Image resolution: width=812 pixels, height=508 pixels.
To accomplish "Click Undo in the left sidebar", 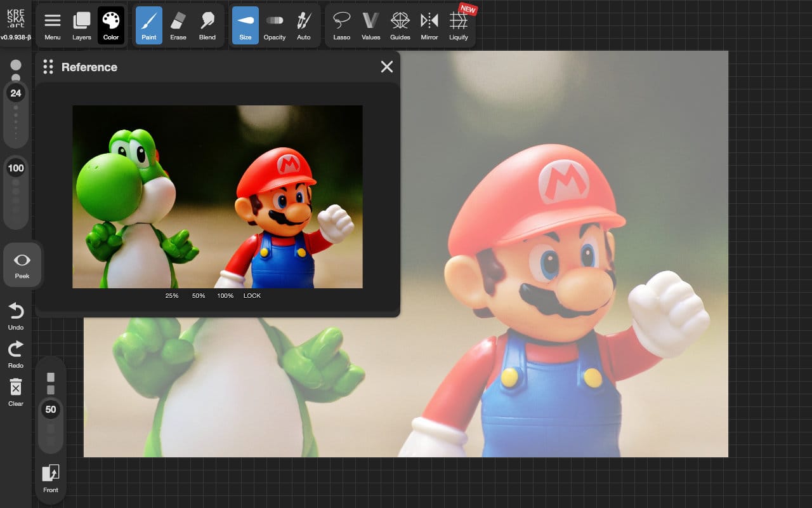I will pos(14,315).
